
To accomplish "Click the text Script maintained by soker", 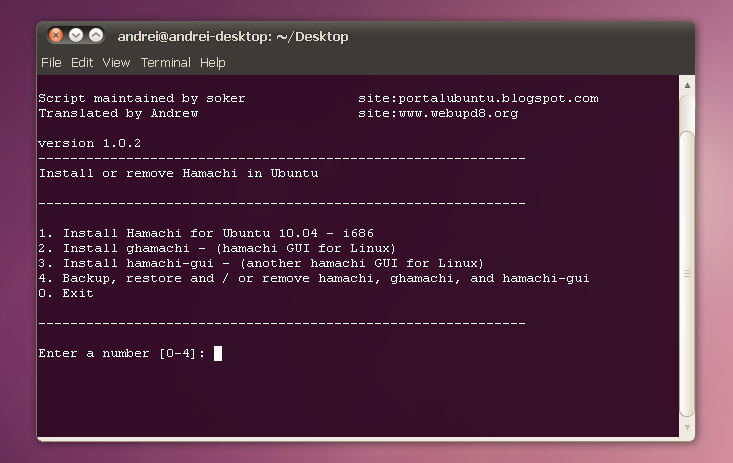I will 142,98.
